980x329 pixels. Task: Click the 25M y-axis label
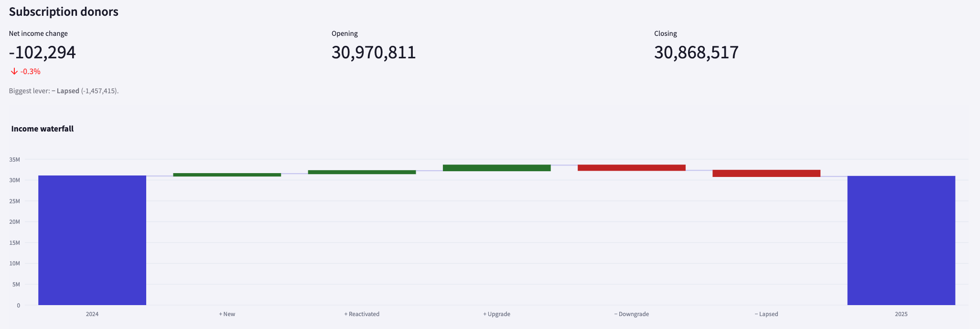[15, 201]
